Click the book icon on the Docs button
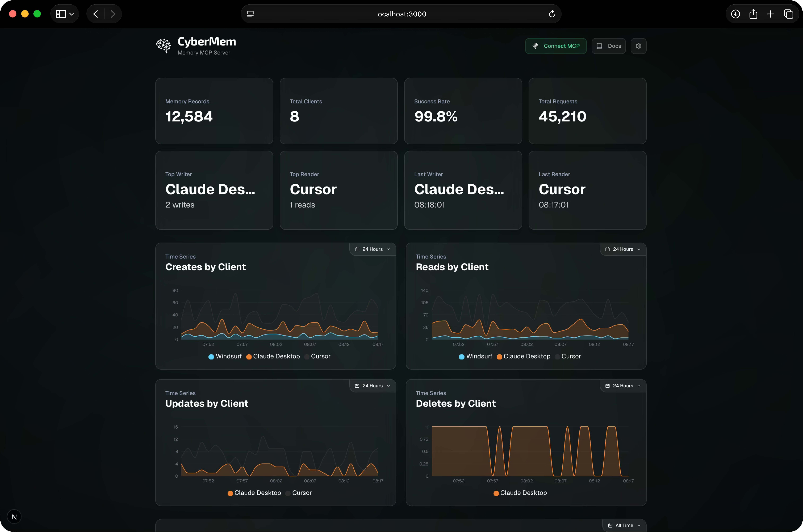The image size is (803, 532). click(x=600, y=46)
